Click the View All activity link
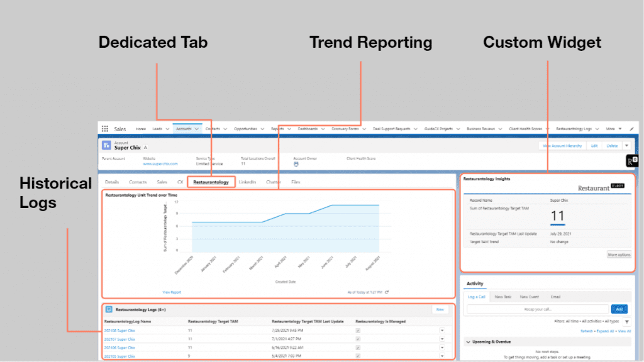 coord(625,331)
